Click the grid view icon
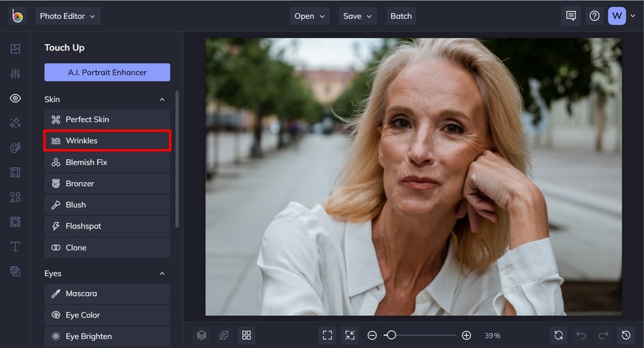644x348 pixels. (x=246, y=335)
